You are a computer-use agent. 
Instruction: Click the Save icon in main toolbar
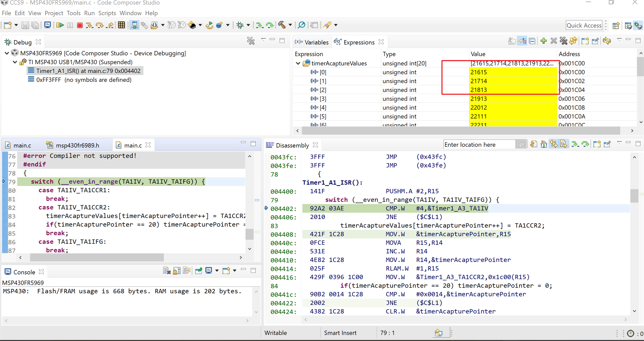coord(25,25)
